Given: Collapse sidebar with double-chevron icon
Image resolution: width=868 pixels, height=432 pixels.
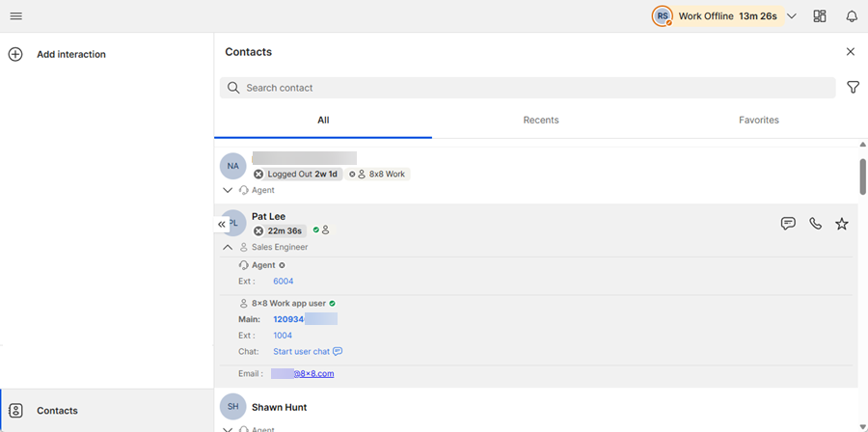Looking at the screenshot, I should point(222,224).
